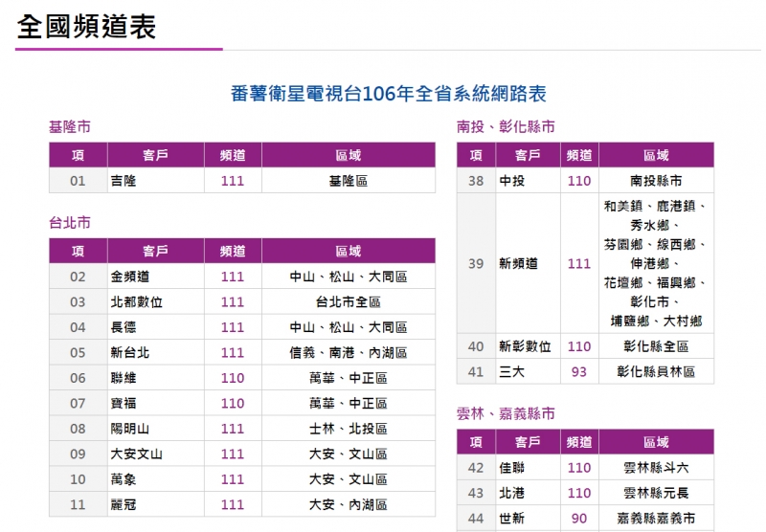The width and height of the screenshot is (766, 532).
Task: Click item number 38
Action: pos(476,181)
